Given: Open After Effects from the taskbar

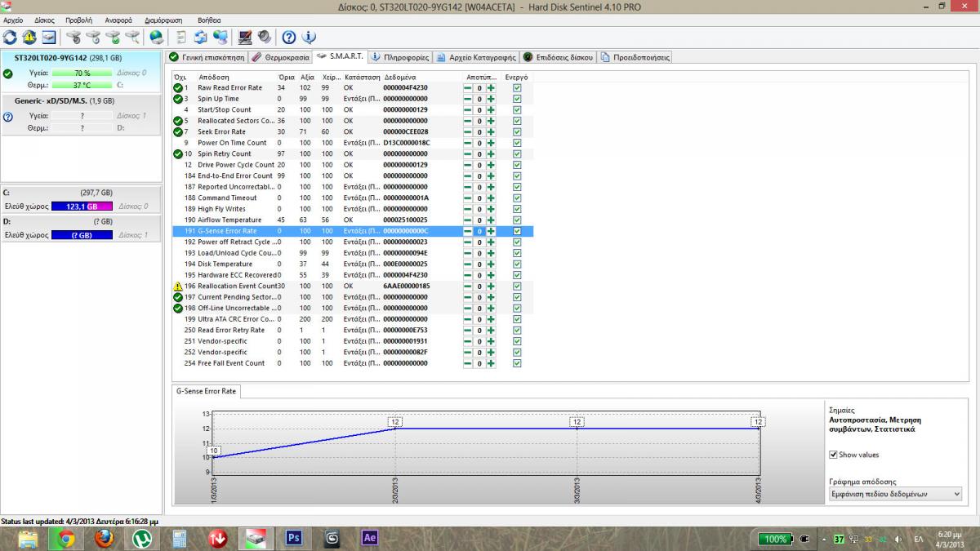Looking at the screenshot, I should pyautogui.click(x=369, y=538).
